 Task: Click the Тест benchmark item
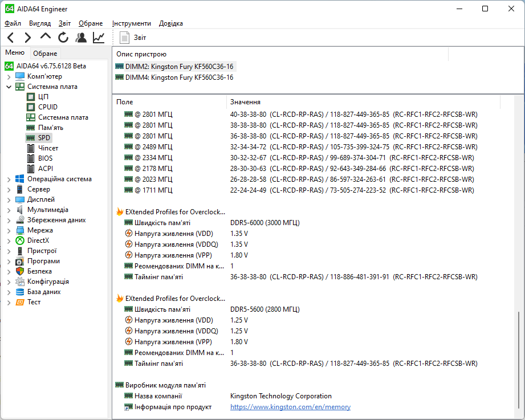click(x=34, y=302)
